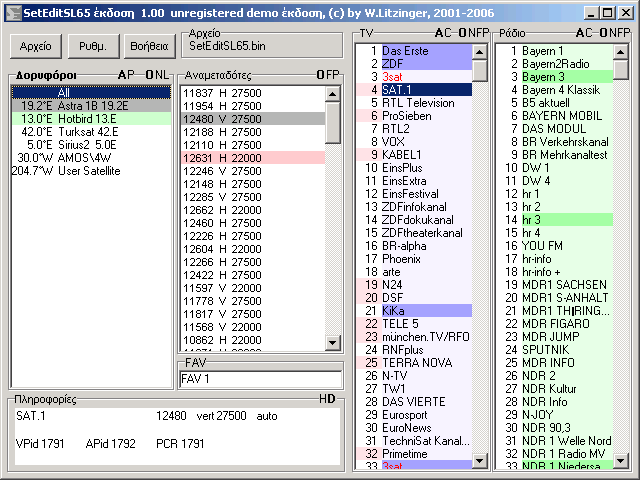Select Hotbird 13.E satellite
This screenshot has width=640, height=480.
pos(91,119)
